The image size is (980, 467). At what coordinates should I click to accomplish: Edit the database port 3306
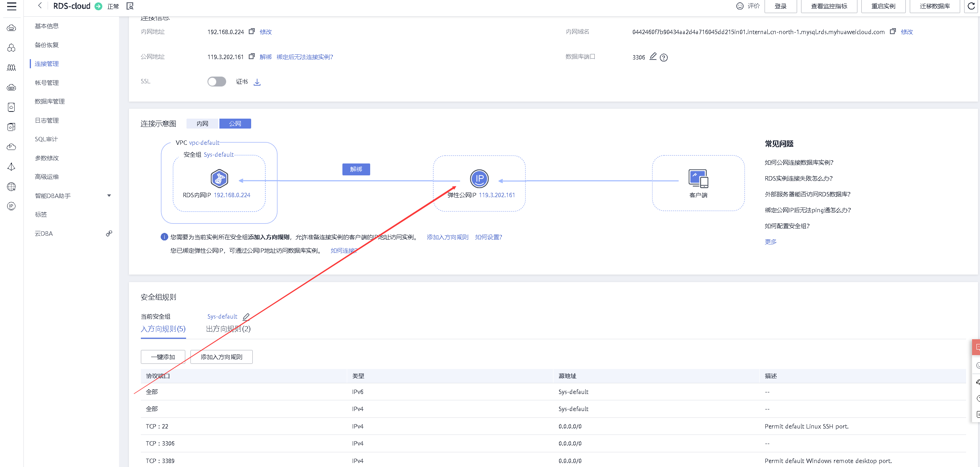[653, 57]
